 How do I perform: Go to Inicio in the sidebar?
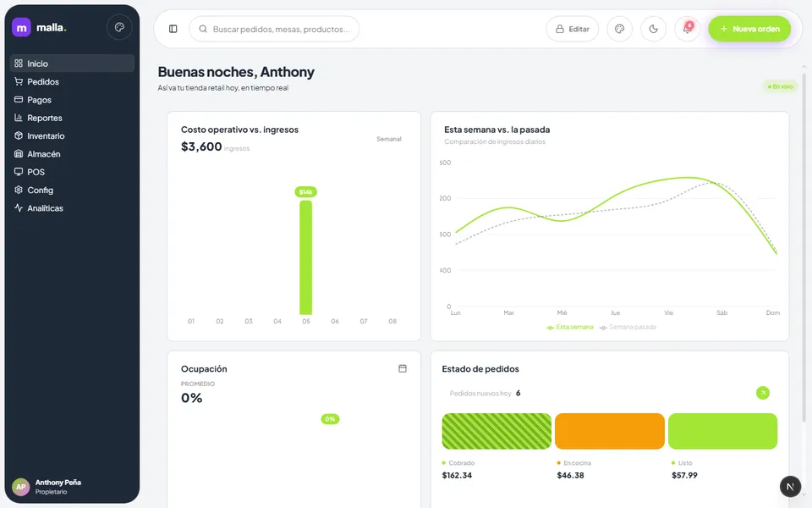pyautogui.click(x=72, y=63)
